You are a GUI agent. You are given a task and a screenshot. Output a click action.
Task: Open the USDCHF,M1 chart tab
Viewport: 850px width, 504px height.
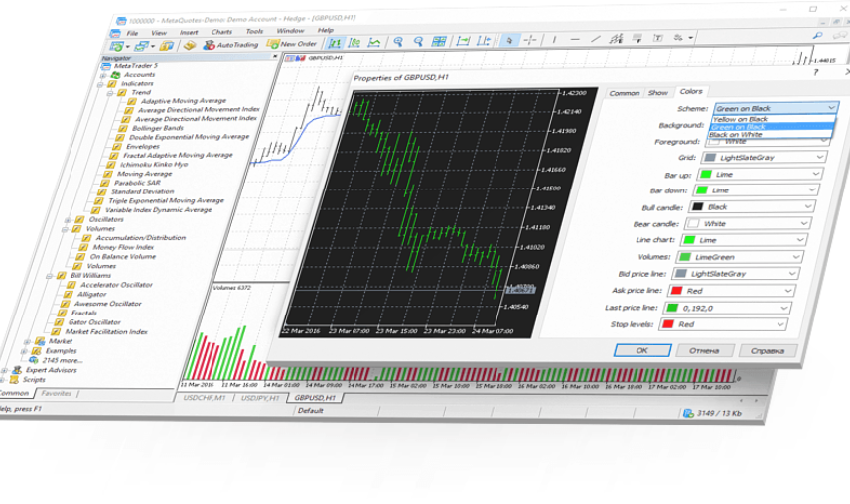204,398
